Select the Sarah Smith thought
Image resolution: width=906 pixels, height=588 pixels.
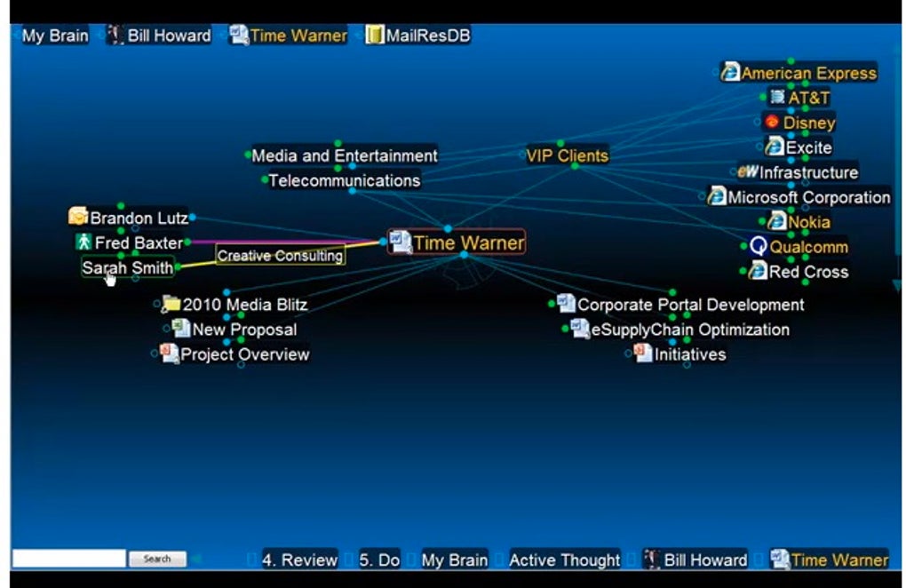[127, 266]
